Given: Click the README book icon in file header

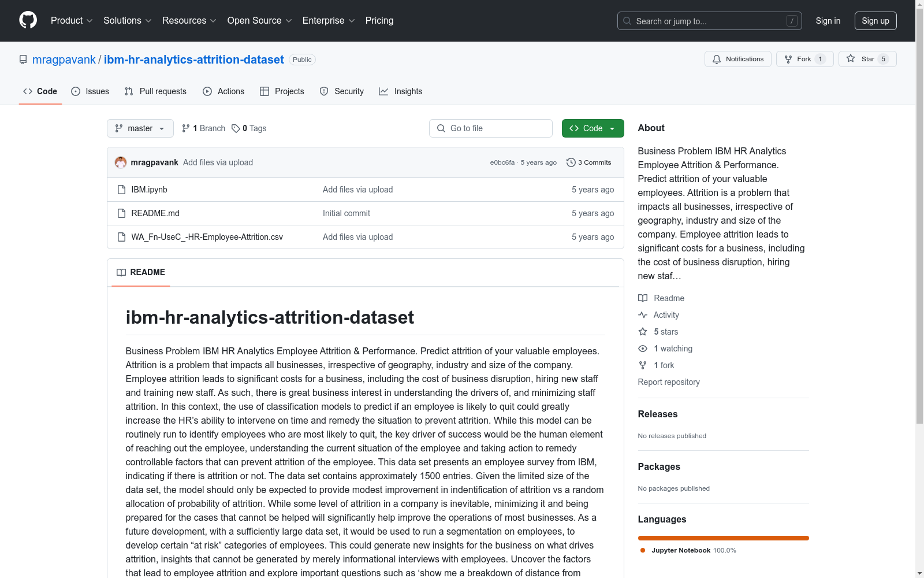Looking at the screenshot, I should [x=121, y=272].
